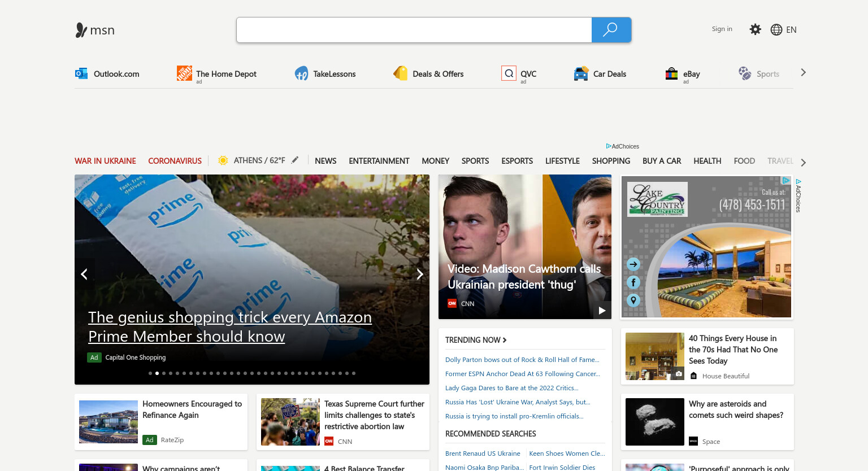Open WAR IN UKRAINE tab
The image size is (868, 471).
pos(105,161)
